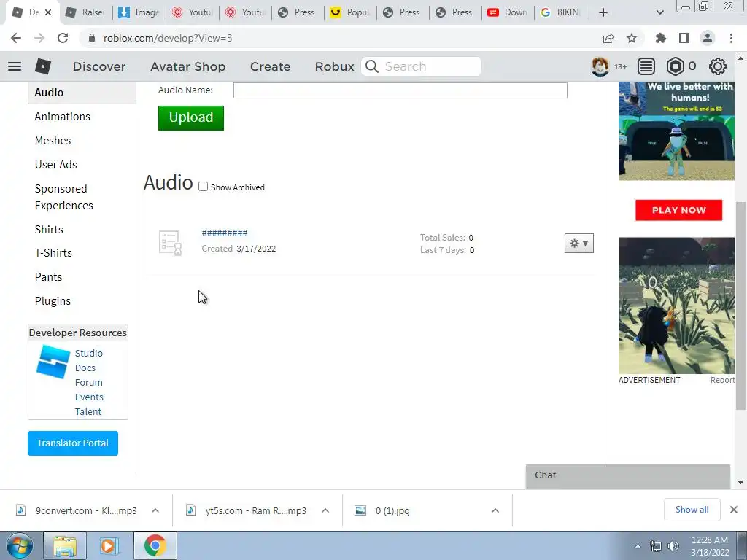
Task: Open the audio item gear dropdown
Action: point(578,244)
